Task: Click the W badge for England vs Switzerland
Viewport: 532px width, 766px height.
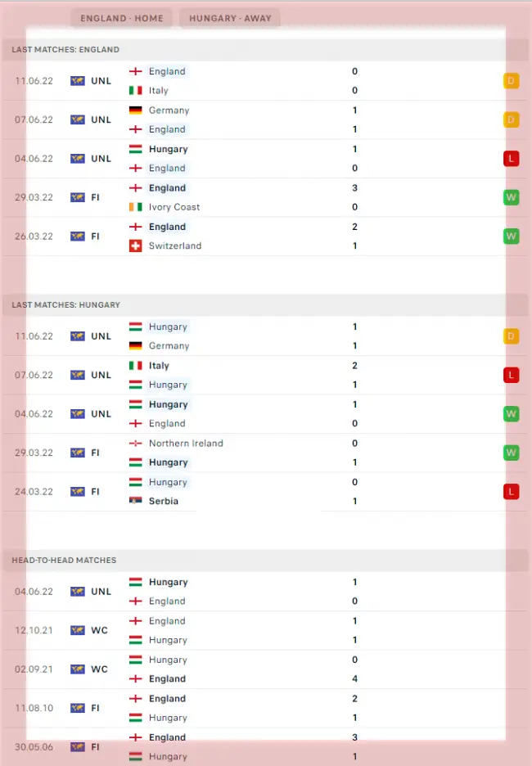Action: coord(512,237)
